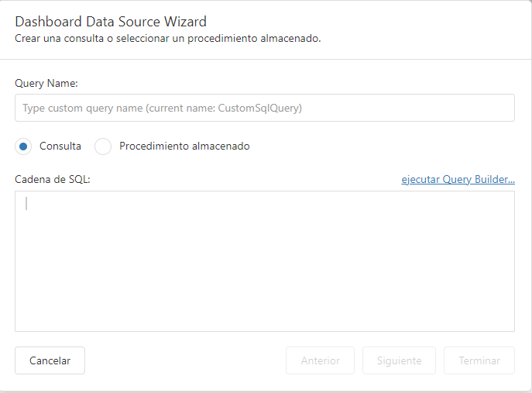This screenshot has height=393, width=532.
Task: Click the Query Name input field
Action: click(x=264, y=108)
